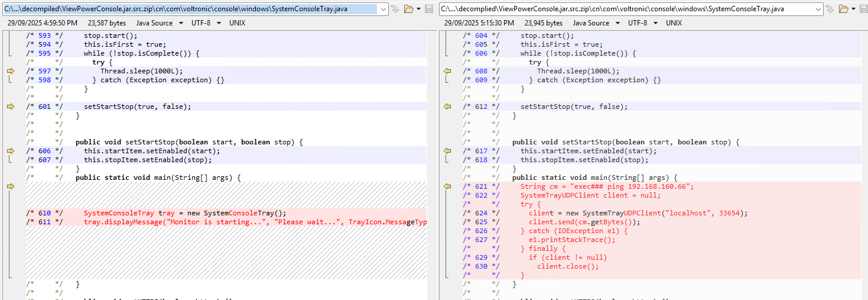The height and width of the screenshot is (300, 868).
Task: Click the String cm line in right pane
Action: coord(607,186)
